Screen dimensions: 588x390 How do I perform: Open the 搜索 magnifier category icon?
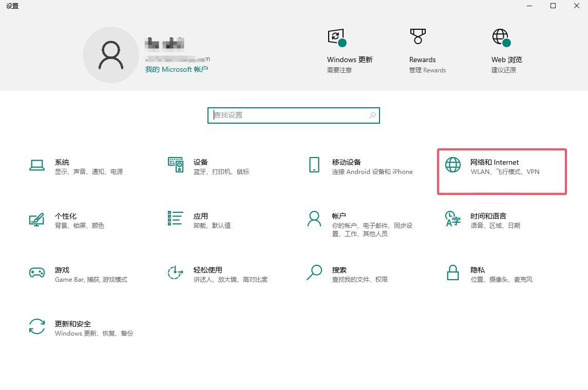tap(314, 272)
